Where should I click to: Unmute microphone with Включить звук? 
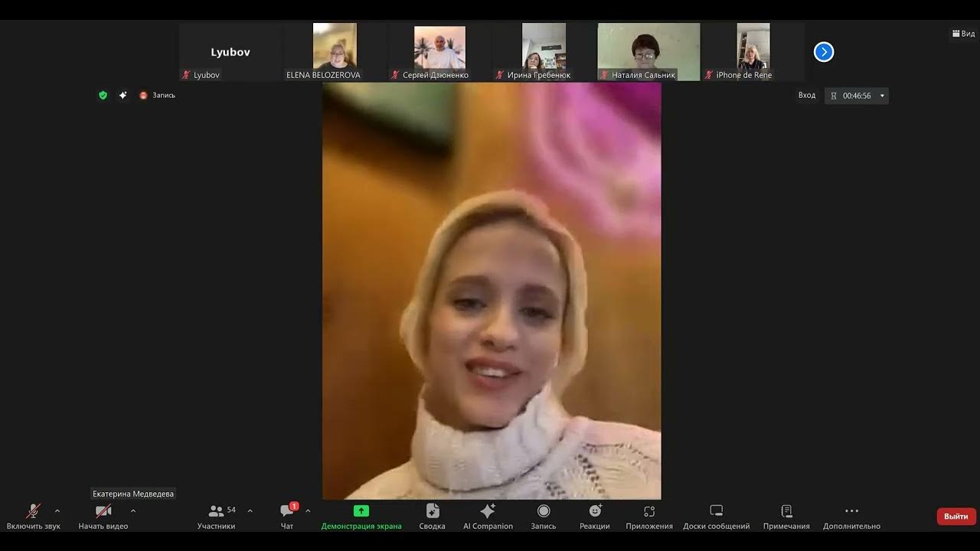(33, 517)
